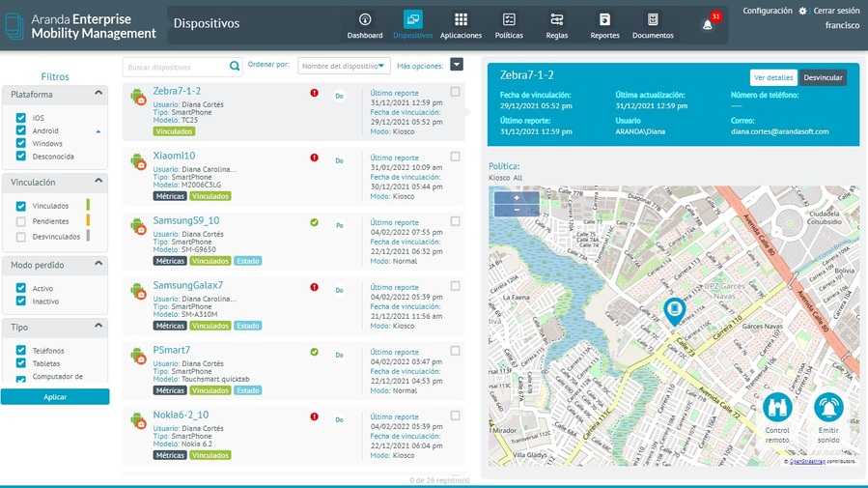This screenshot has width=868, height=488.
Task: Uncheck the Vinculados filter
Action: pos(21,206)
